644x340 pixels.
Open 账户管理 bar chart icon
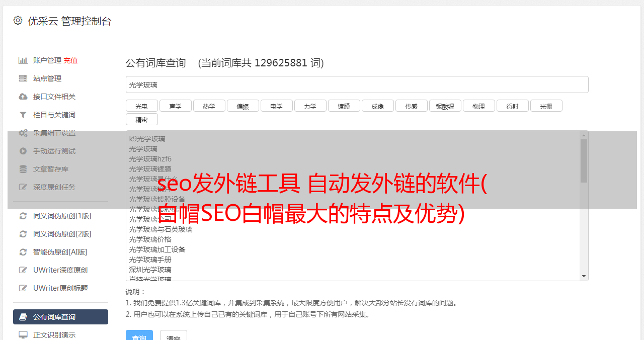pyautogui.click(x=23, y=60)
